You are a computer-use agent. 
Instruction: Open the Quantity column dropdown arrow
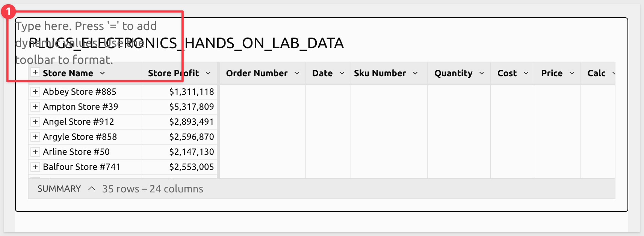(482, 73)
